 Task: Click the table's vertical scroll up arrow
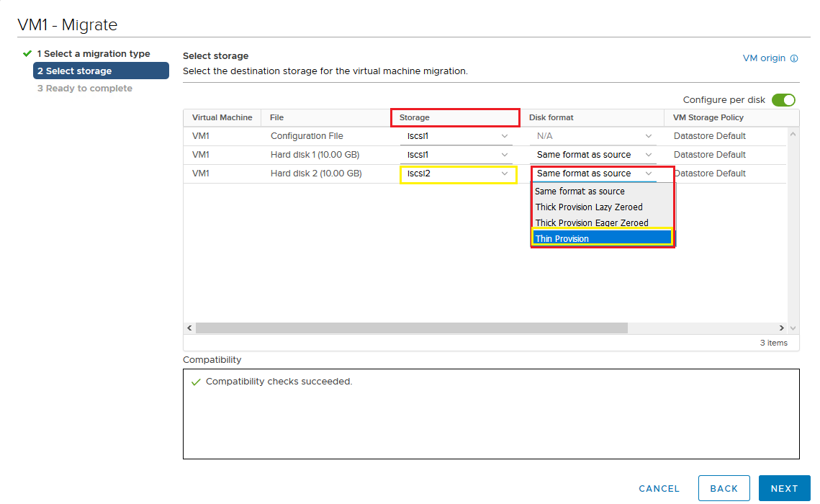[x=793, y=134]
